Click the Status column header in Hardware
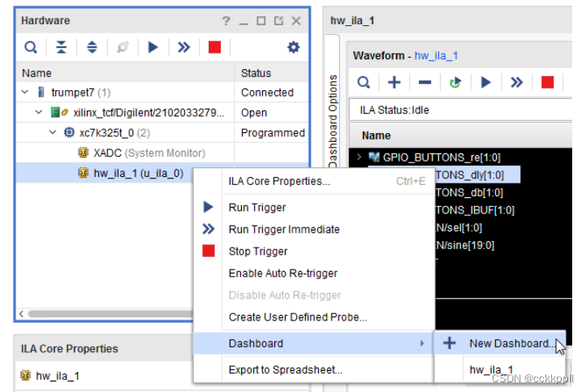Screen dimensions: 586x392 click(x=272, y=73)
